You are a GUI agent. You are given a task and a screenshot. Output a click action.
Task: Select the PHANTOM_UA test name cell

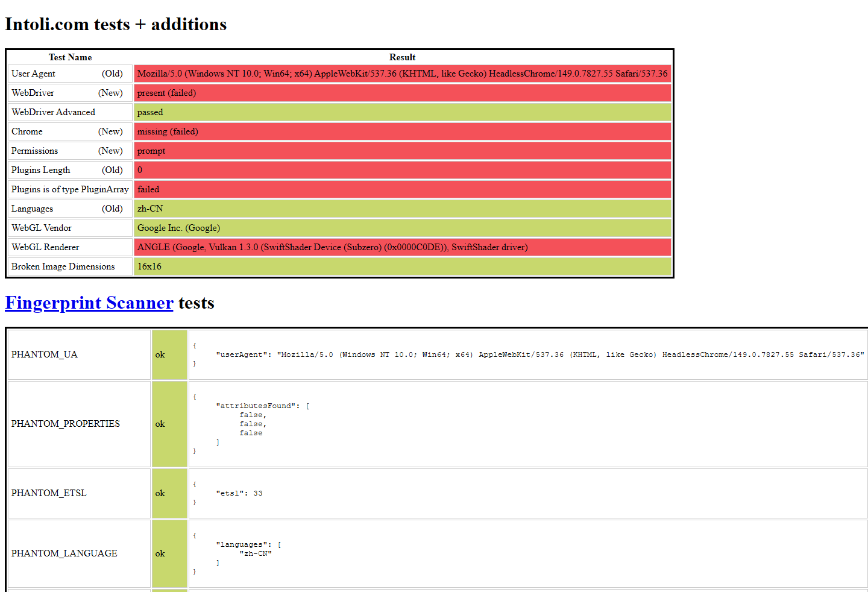point(79,354)
